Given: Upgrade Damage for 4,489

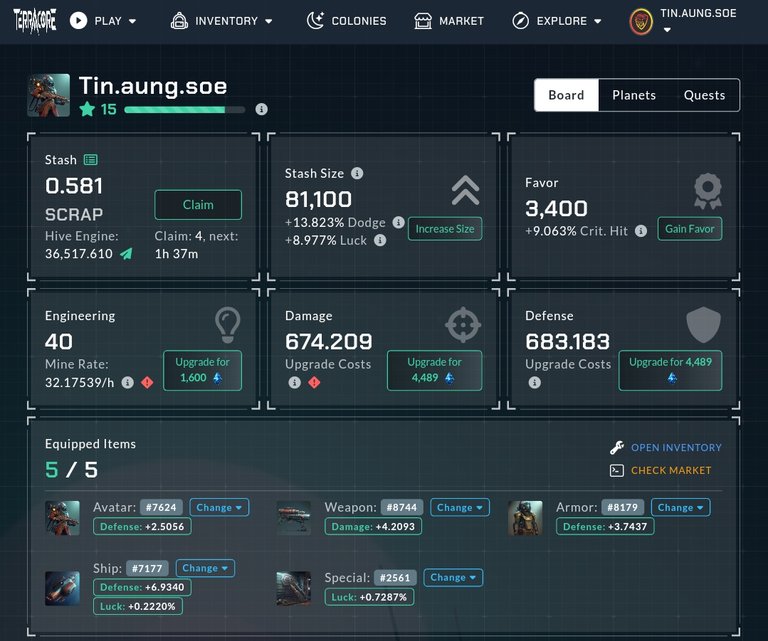Looking at the screenshot, I should point(434,370).
